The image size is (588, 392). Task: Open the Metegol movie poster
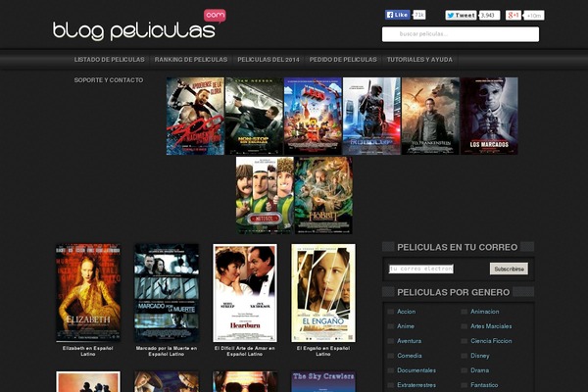(266, 195)
